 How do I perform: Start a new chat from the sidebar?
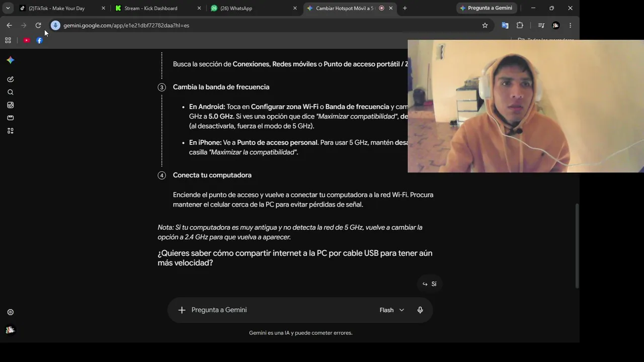pos(11,79)
